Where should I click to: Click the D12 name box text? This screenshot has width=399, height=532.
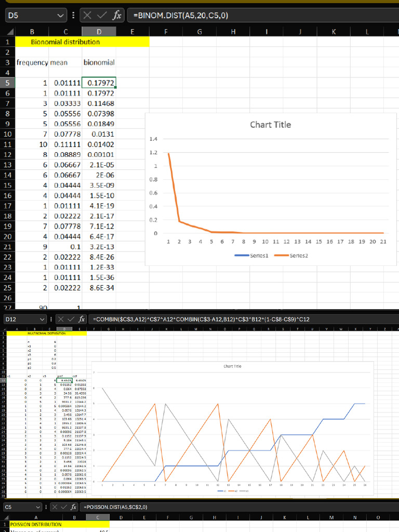point(11,320)
